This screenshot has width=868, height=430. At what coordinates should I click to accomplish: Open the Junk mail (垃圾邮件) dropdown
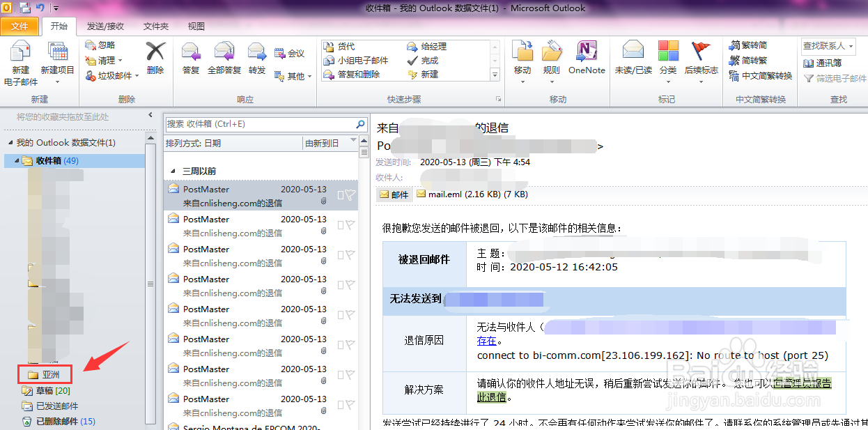coord(113,75)
